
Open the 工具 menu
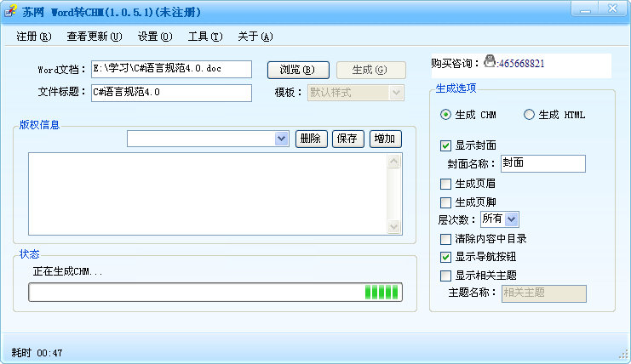(205, 37)
